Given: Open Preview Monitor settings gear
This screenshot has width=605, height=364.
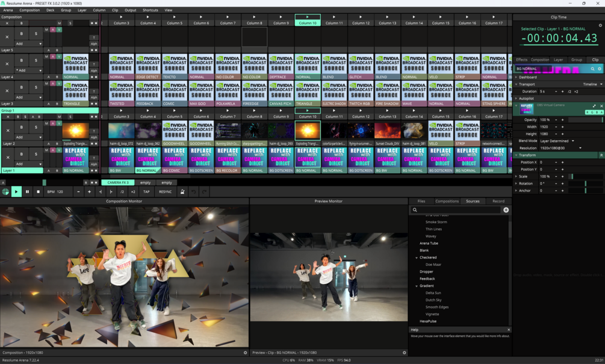Looking at the screenshot, I should point(404,353).
